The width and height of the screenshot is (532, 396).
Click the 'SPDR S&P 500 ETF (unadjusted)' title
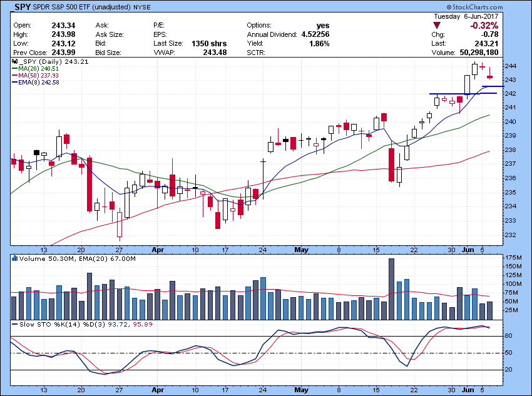pos(82,7)
